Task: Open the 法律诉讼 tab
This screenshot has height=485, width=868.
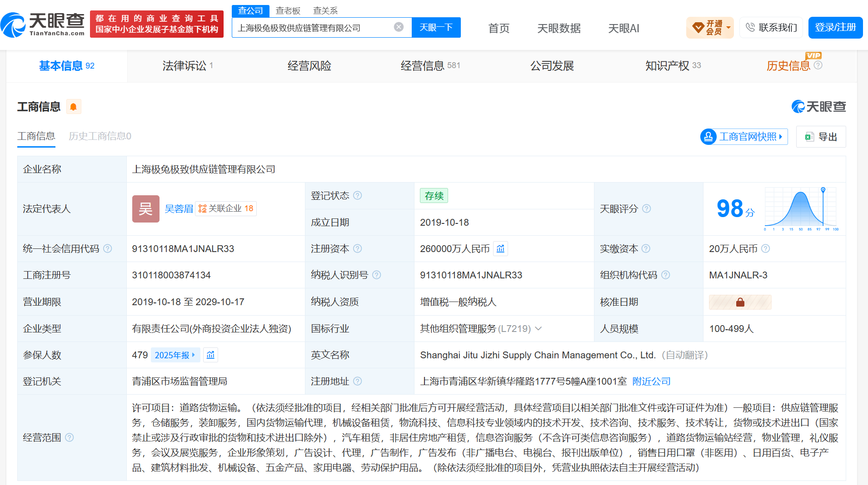Action: (188, 66)
